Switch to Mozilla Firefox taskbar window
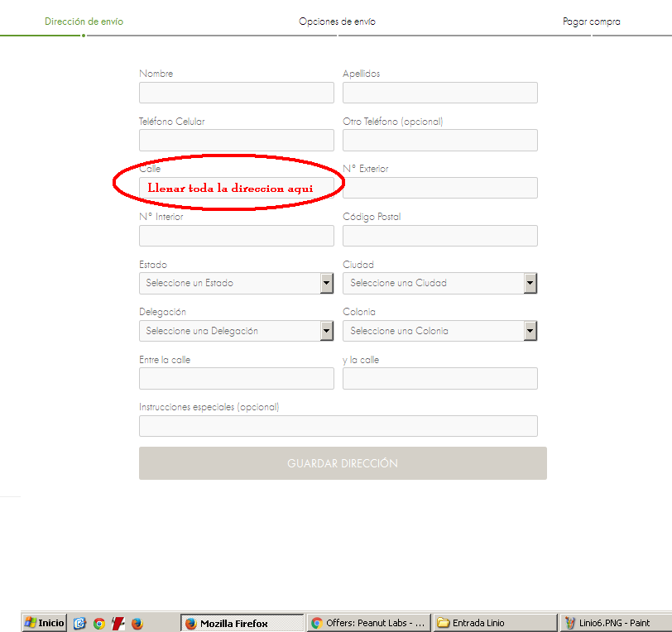 click(x=242, y=623)
